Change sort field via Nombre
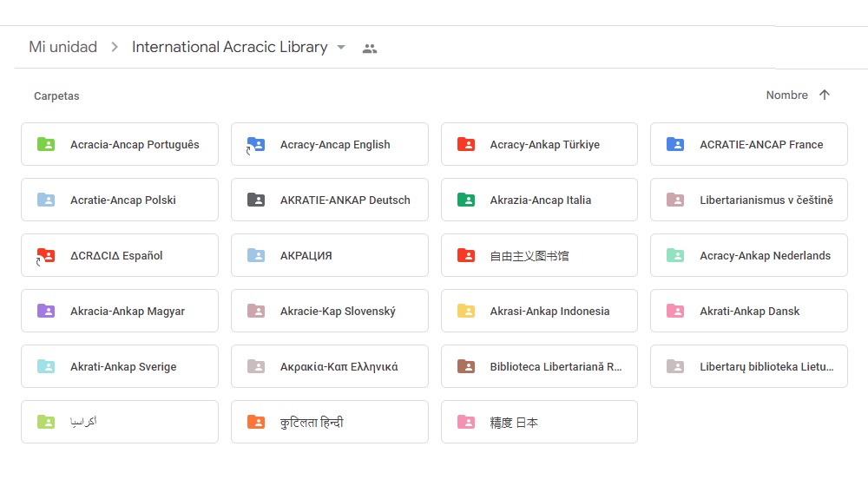 click(786, 95)
